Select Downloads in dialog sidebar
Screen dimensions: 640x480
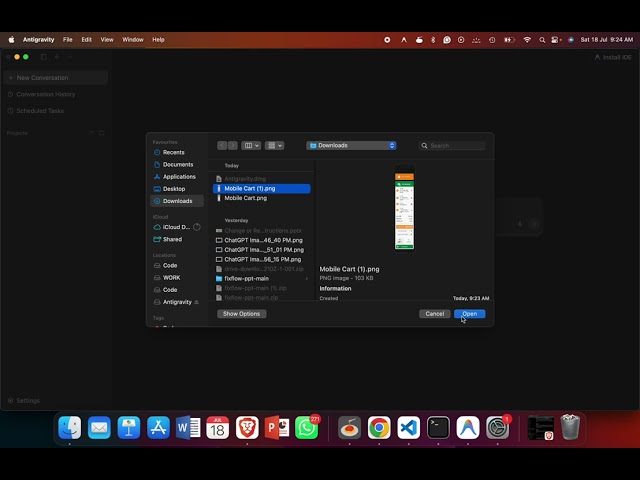[x=177, y=201]
